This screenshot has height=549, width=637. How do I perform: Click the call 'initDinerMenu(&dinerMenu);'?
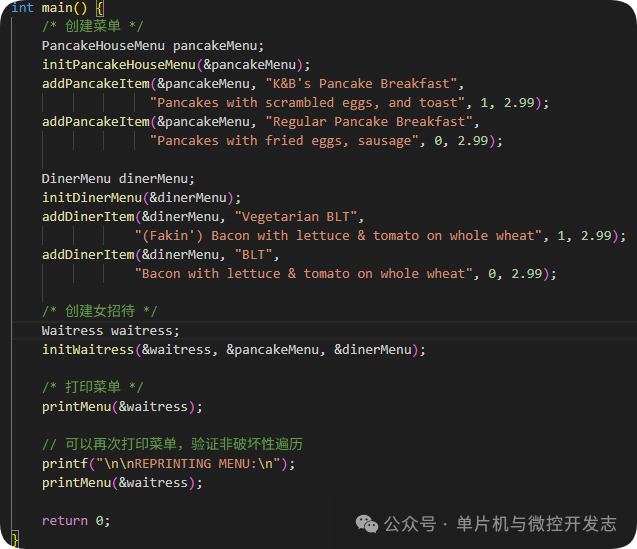[142, 198]
